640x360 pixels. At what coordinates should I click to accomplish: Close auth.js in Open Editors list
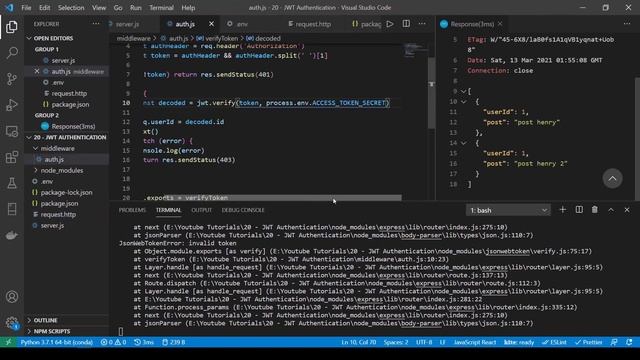(37, 71)
